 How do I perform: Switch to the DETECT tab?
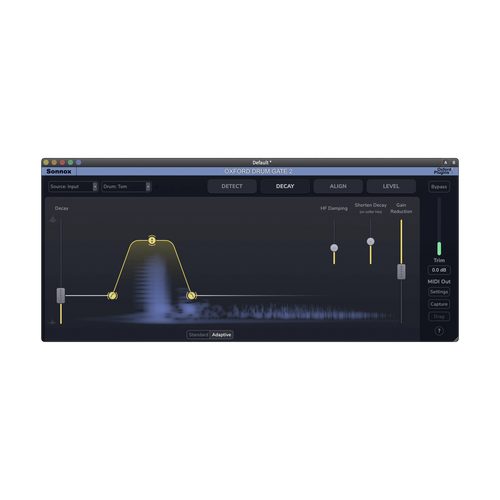[232, 186]
